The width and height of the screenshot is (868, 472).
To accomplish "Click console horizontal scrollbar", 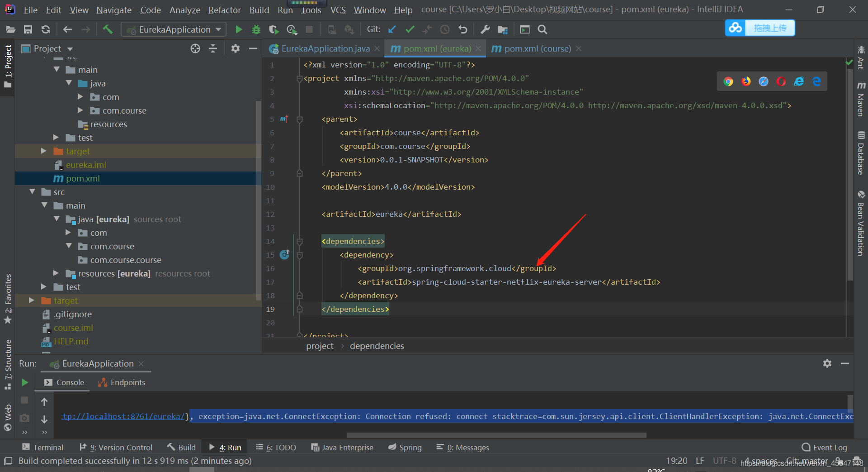I will click(496, 435).
